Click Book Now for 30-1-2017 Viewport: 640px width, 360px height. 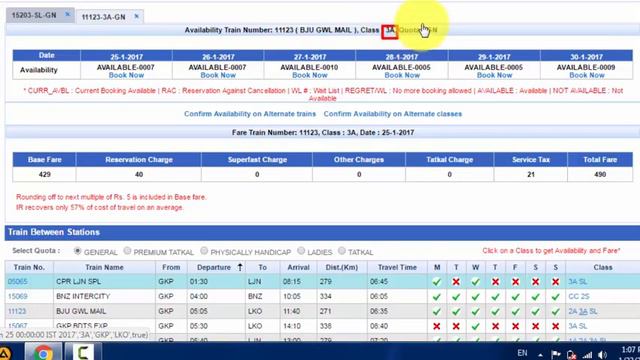[x=587, y=75]
